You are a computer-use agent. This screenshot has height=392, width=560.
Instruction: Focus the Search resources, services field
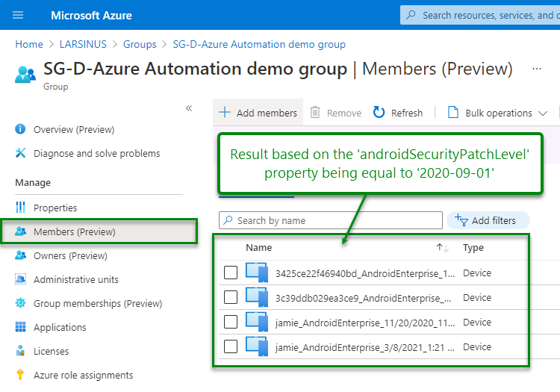480,15
